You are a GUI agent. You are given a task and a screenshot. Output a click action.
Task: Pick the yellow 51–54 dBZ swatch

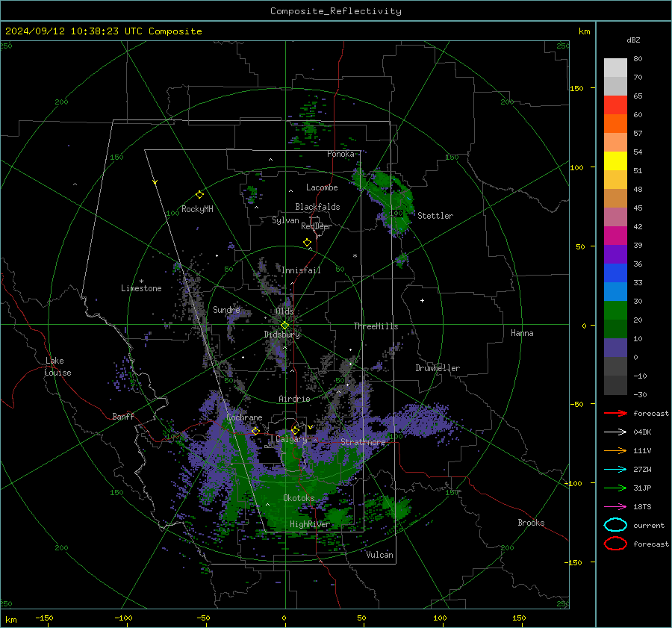(x=615, y=161)
